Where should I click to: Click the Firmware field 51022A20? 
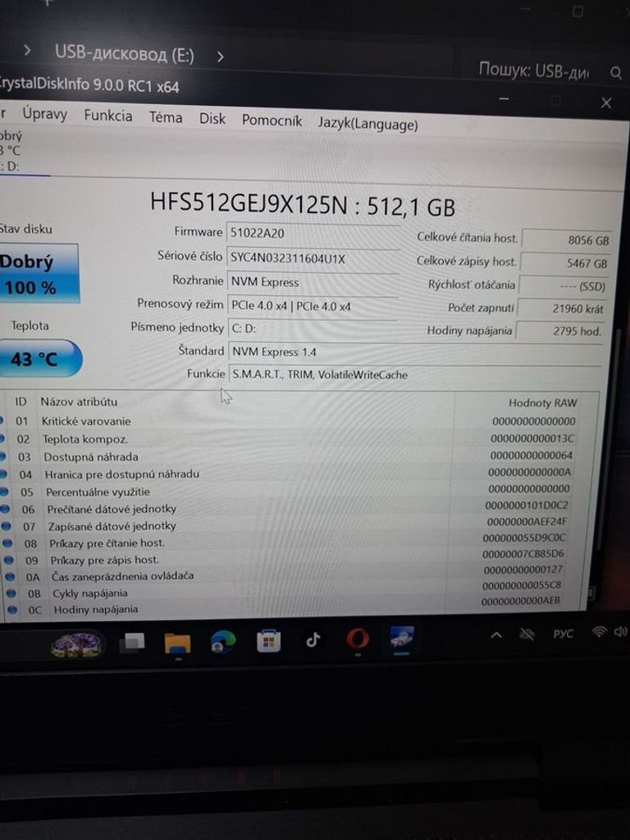[313, 233]
